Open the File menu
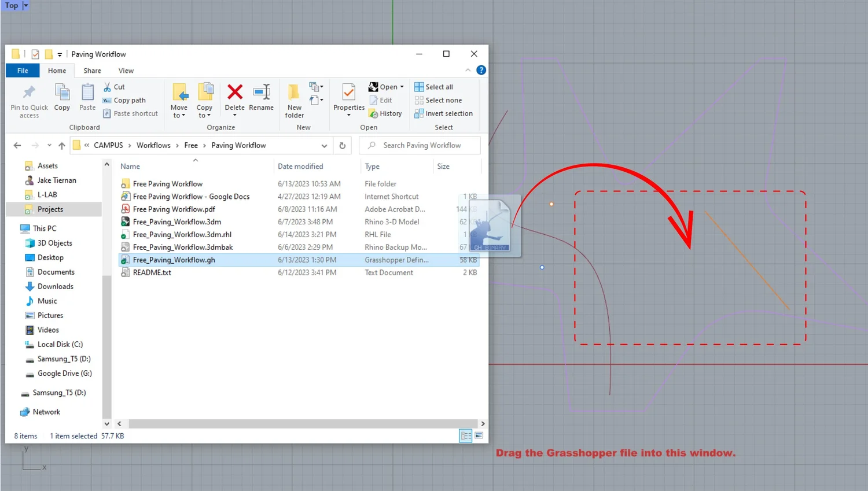868x491 pixels. click(22, 70)
